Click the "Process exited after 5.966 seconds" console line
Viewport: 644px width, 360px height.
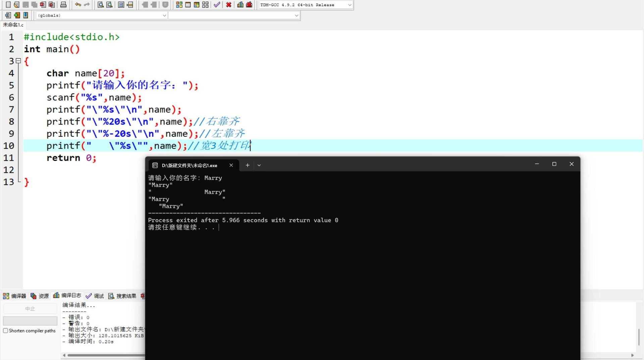pyautogui.click(x=243, y=220)
